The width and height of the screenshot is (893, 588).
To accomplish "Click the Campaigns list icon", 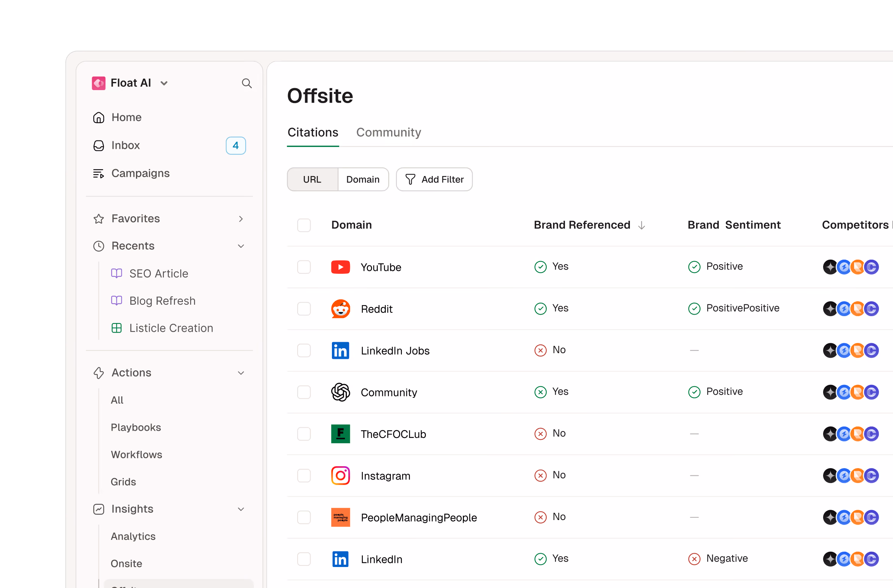I will (99, 173).
